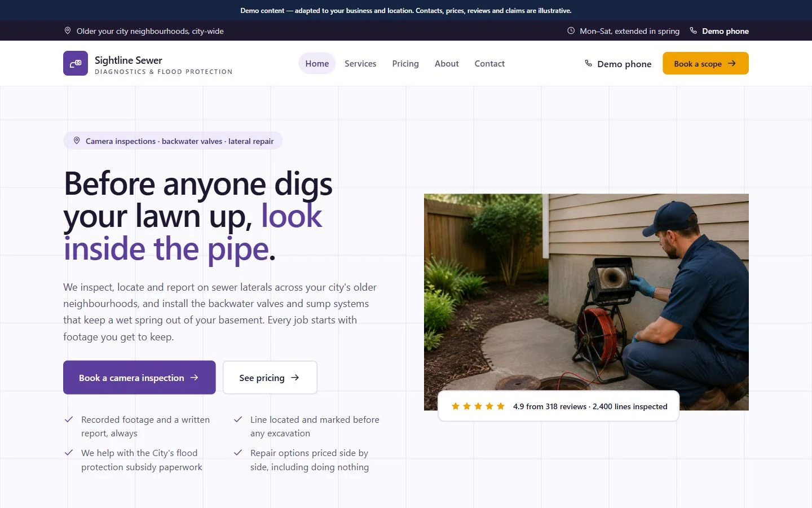The image size is (812, 508).
Task: Click the phone icon in top dark bar
Action: 693,30
